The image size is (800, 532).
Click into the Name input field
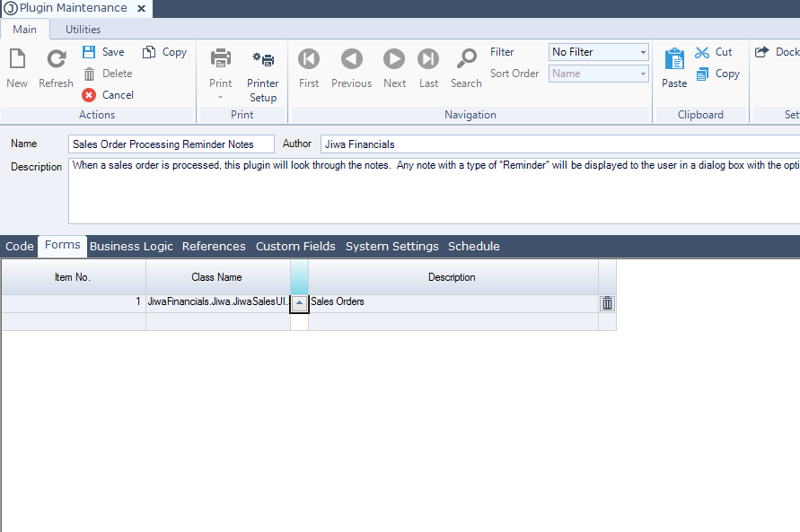click(171, 144)
